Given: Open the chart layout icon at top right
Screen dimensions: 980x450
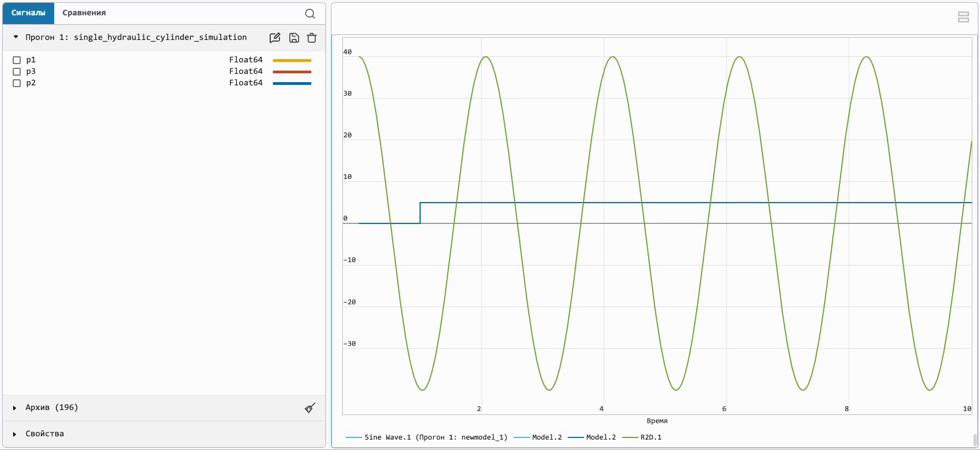Looking at the screenshot, I should click(964, 18).
